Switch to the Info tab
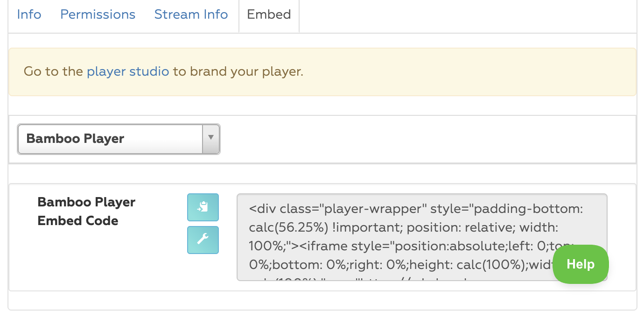 29,14
